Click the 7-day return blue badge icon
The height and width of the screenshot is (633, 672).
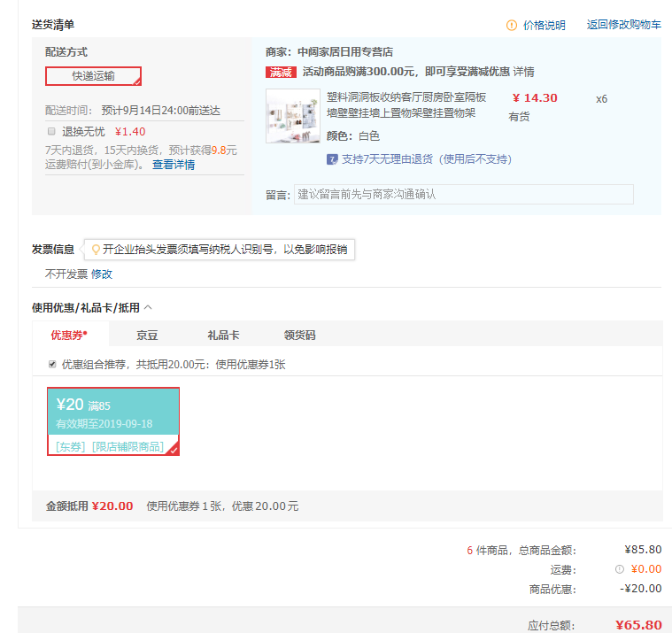point(332,159)
